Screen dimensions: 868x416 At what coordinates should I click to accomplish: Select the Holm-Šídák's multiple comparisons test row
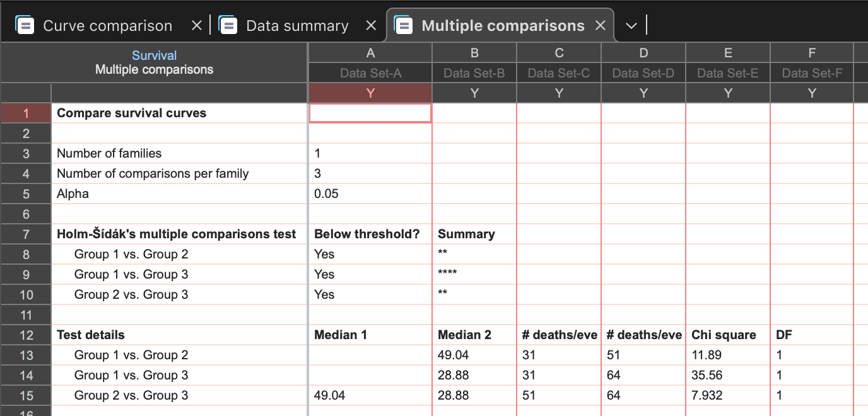coord(176,234)
